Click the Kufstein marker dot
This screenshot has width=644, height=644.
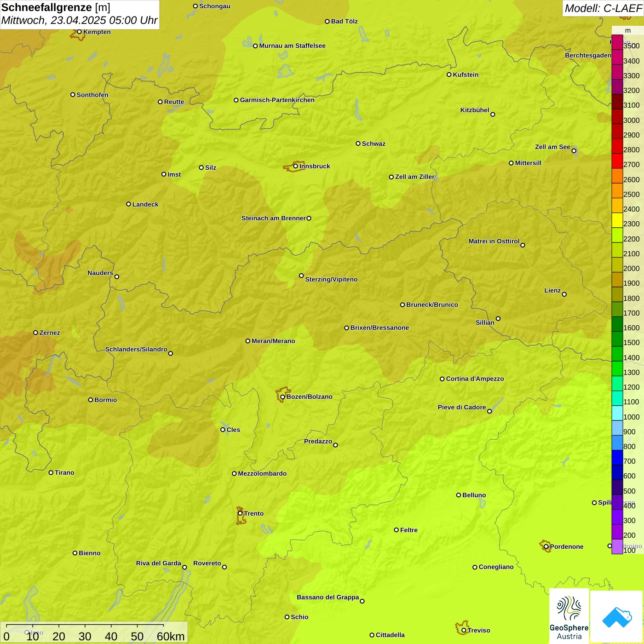449,75
